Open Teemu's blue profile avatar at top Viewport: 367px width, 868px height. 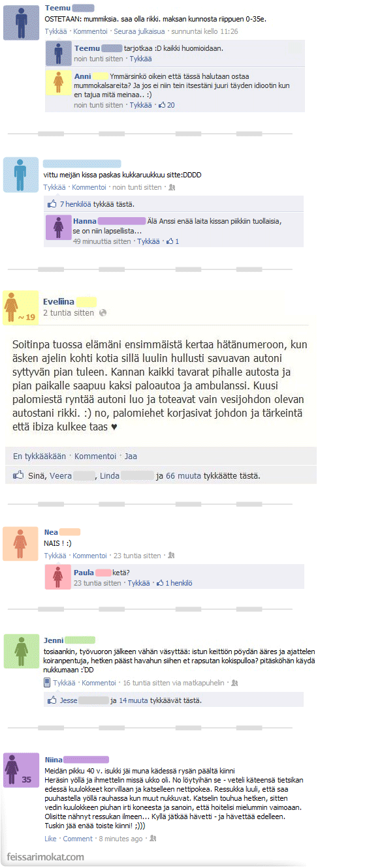tap(21, 22)
